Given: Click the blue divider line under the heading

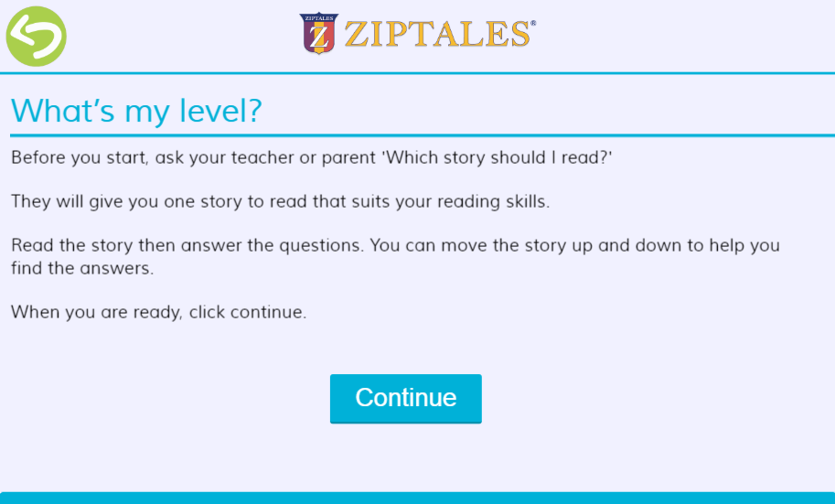Looking at the screenshot, I should pyautogui.click(x=417, y=135).
